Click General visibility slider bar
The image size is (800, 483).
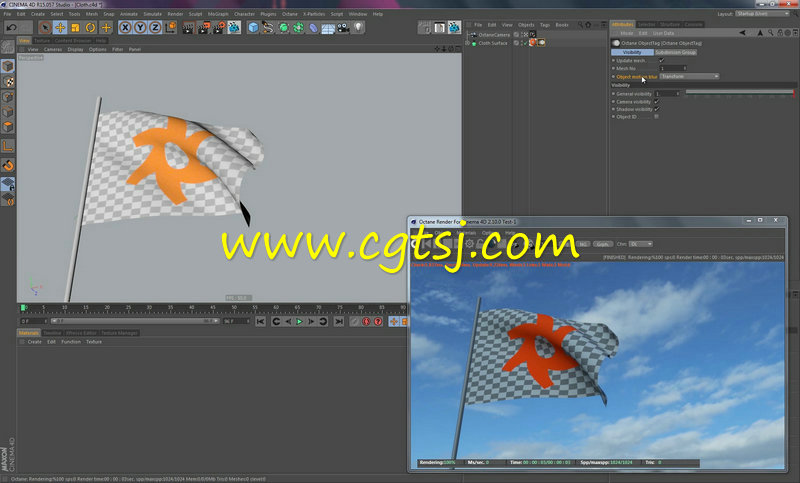click(739, 92)
